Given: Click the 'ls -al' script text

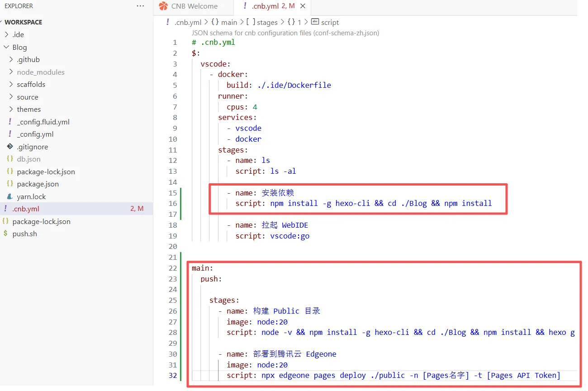Looking at the screenshot, I should click(x=283, y=171).
